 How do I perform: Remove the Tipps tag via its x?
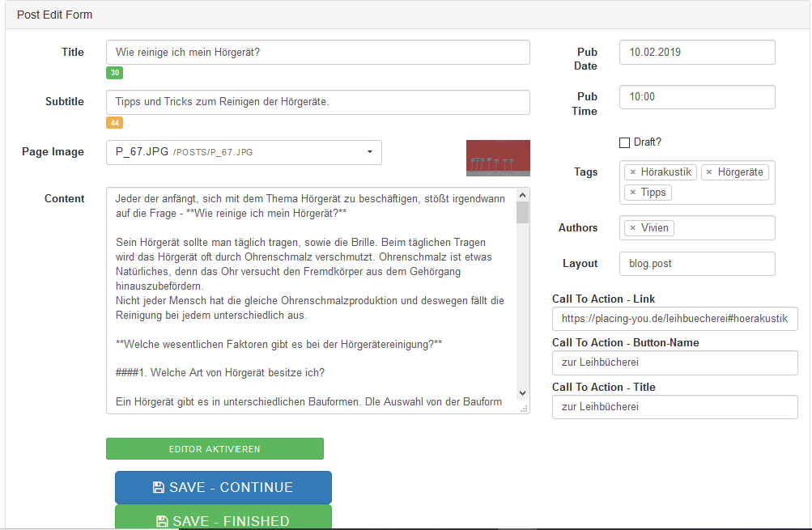pos(633,193)
